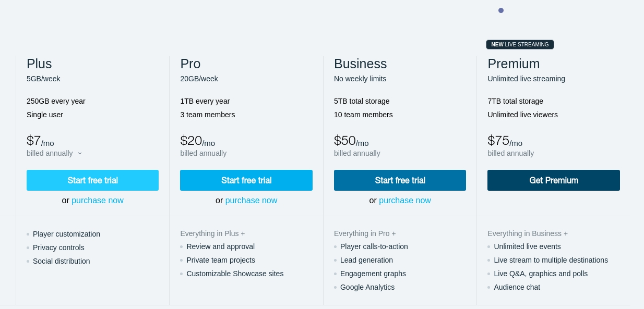The width and height of the screenshot is (644, 309).
Task: Click the Customizable Showcase sites feature
Action: coord(235,274)
